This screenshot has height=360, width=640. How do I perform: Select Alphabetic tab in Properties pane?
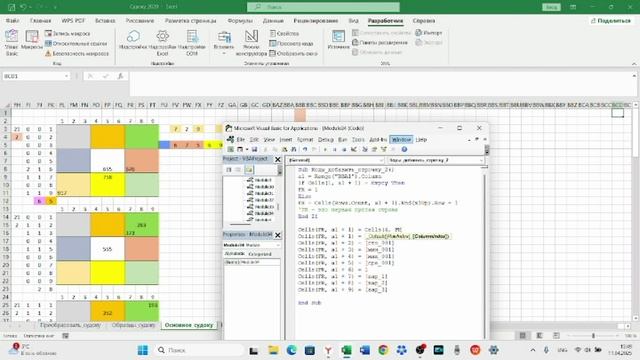point(235,254)
